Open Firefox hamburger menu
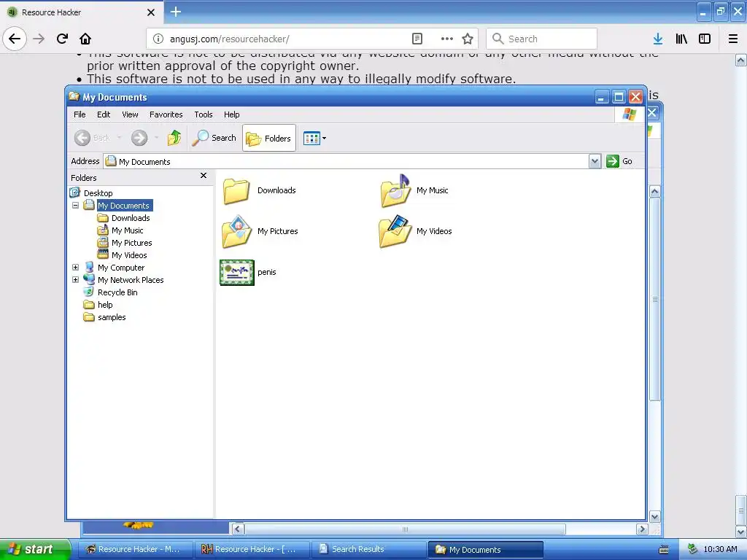Screen dimensions: 747x560 click(733, 39)
